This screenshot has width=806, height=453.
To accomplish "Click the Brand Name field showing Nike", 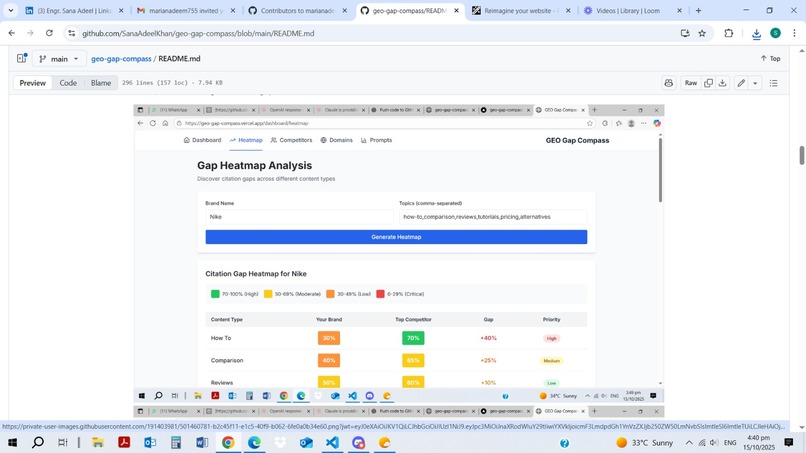I will [x=299, y=217].
